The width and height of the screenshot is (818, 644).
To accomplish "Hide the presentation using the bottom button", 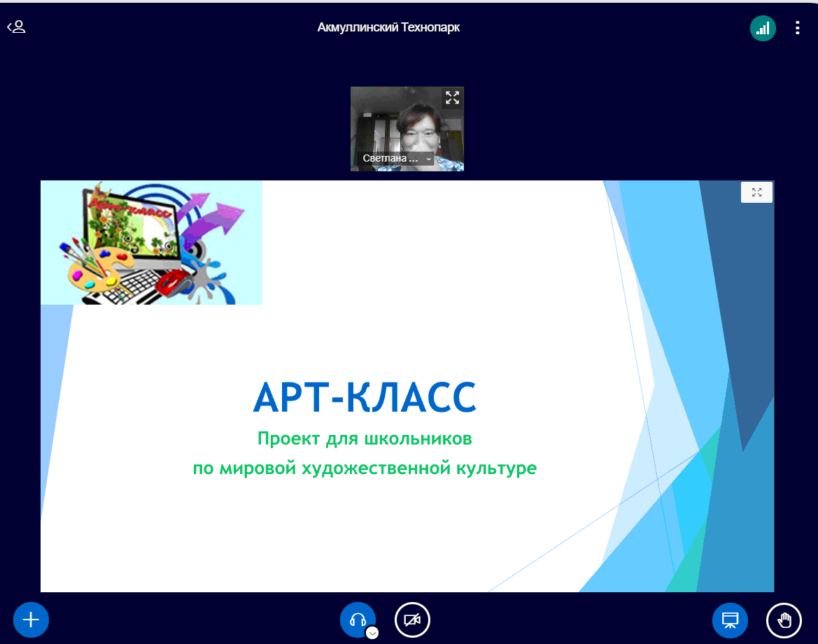I will click(x=730, y=620).
